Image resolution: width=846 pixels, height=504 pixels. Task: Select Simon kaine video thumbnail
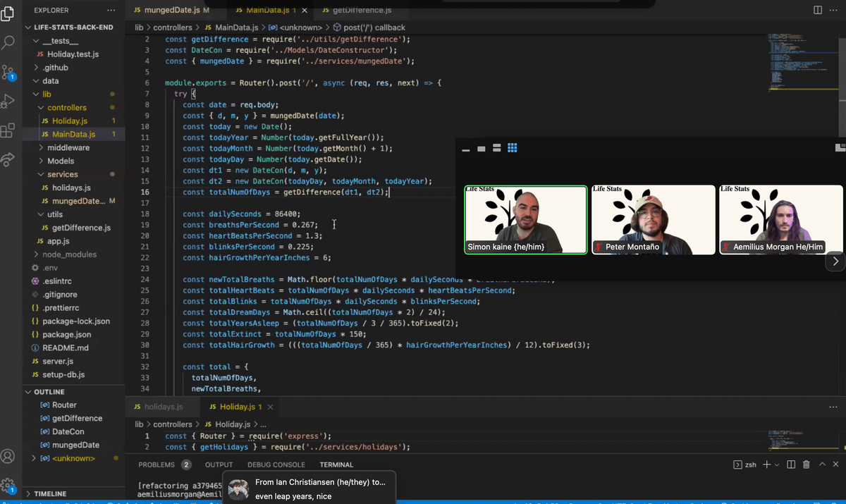coord(526,219)
